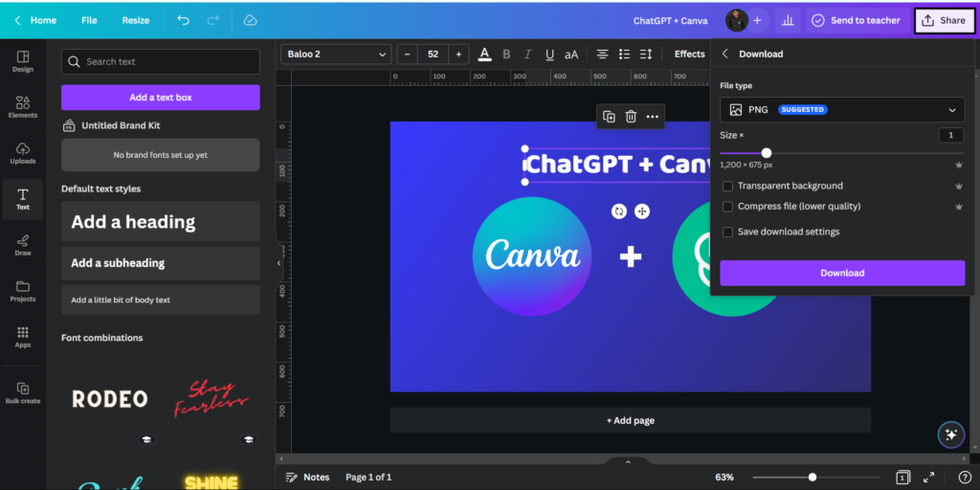980x490 pixels.
Task: Expand the PNG file type dropdown
Action: 842,109
